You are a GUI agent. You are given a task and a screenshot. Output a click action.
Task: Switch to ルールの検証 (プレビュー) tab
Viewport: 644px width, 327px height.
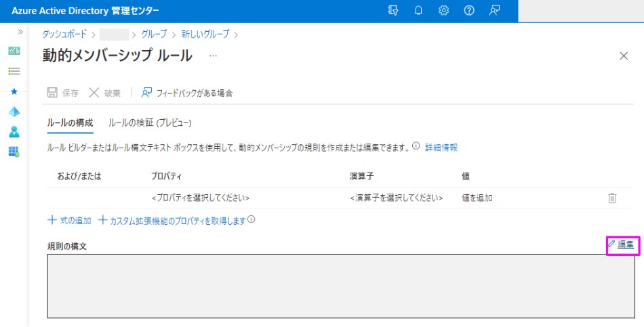coord(150,123)
